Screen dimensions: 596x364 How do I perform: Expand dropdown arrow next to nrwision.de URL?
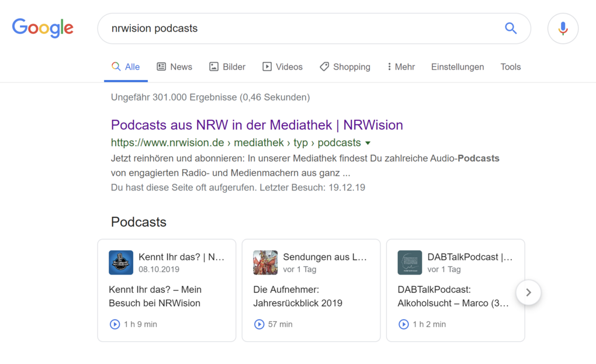tap(368, 143)
